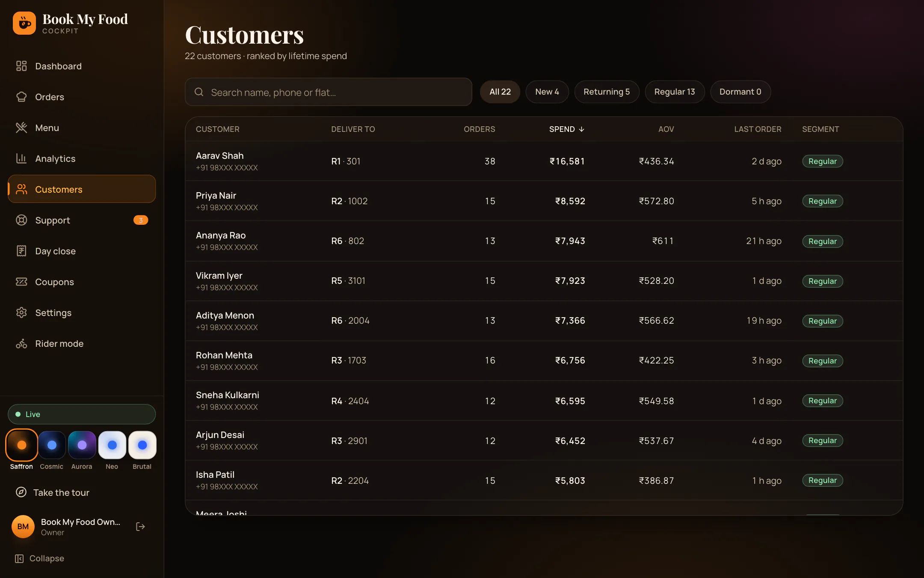The image size is (924, 578).
Task: Open Aarav Shah customer row
Action: 544,161
